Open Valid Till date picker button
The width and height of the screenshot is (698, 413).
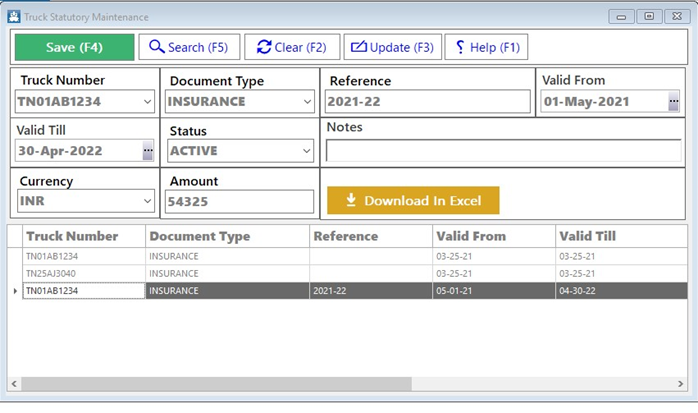click(x=148, y=151)
